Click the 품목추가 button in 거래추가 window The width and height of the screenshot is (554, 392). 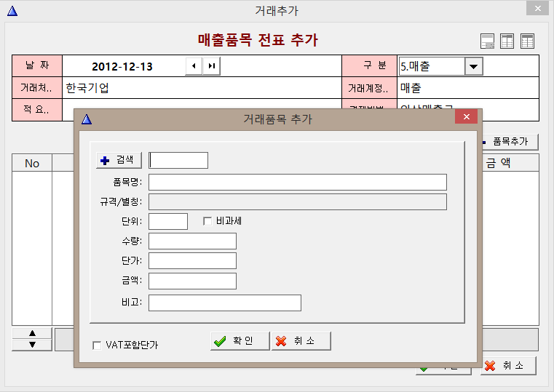click(x=510, y=142)
